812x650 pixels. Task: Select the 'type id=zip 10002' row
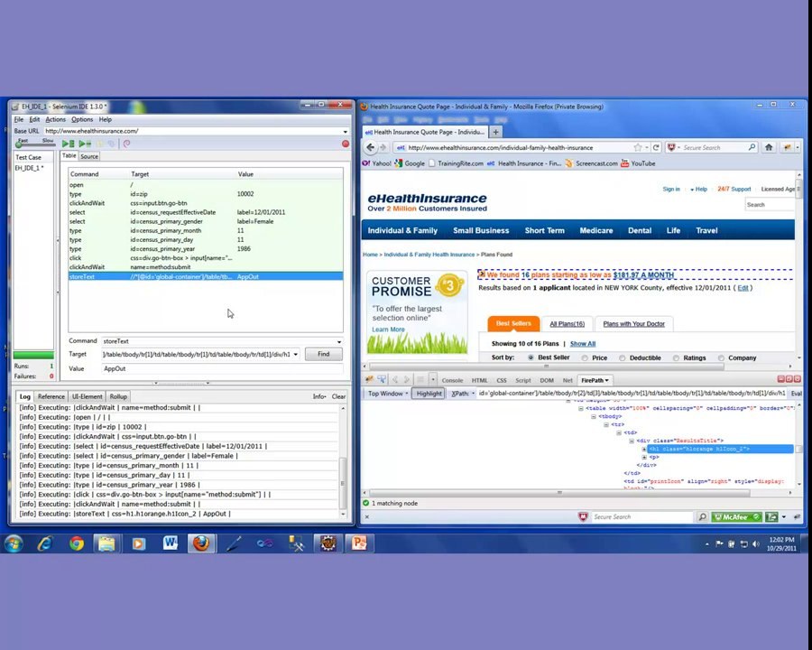pyautogui.click(x=206, y=194)
